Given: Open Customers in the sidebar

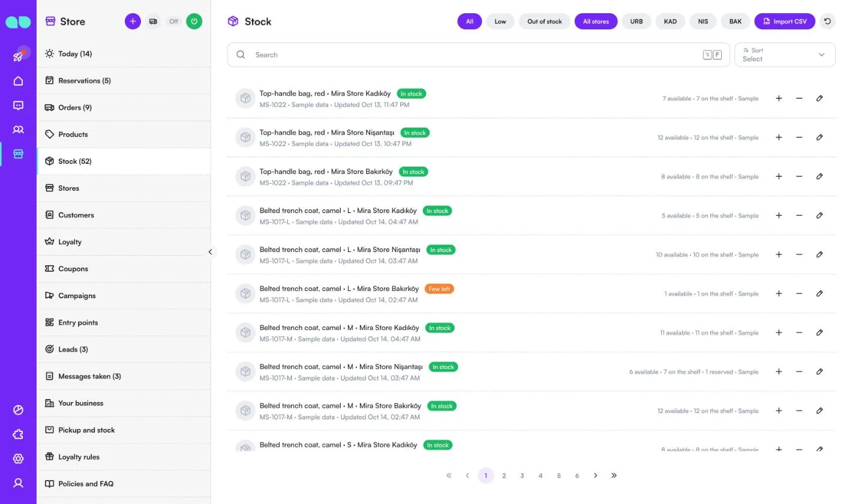Looking at the screenshot, I should click(x=124, y=215).
